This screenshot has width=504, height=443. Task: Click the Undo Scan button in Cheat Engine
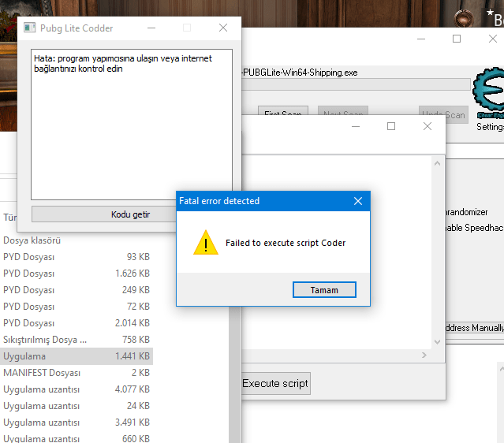tap(443, 114)
